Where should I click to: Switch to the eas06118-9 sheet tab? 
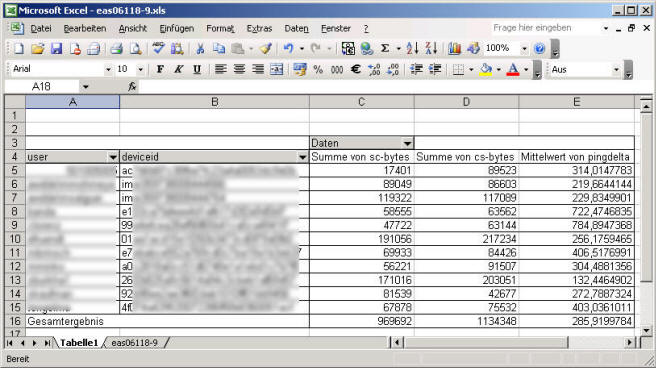click(x=135, y=343)
